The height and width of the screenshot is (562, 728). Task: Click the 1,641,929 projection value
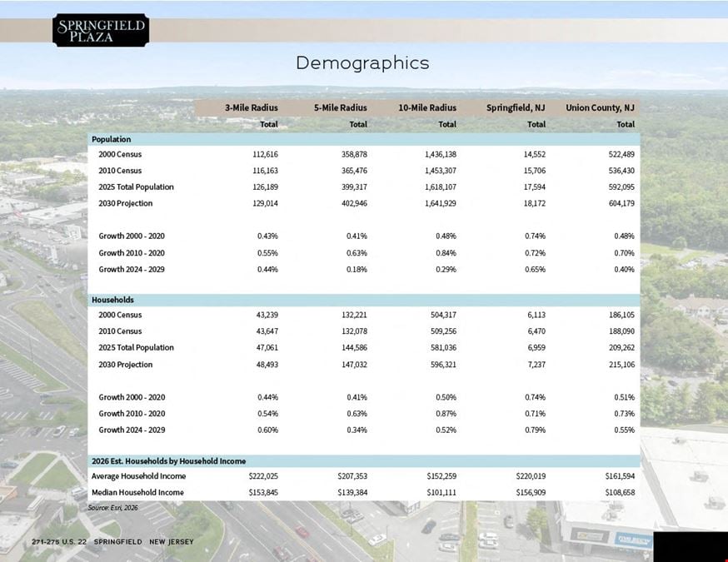(441, 203)
